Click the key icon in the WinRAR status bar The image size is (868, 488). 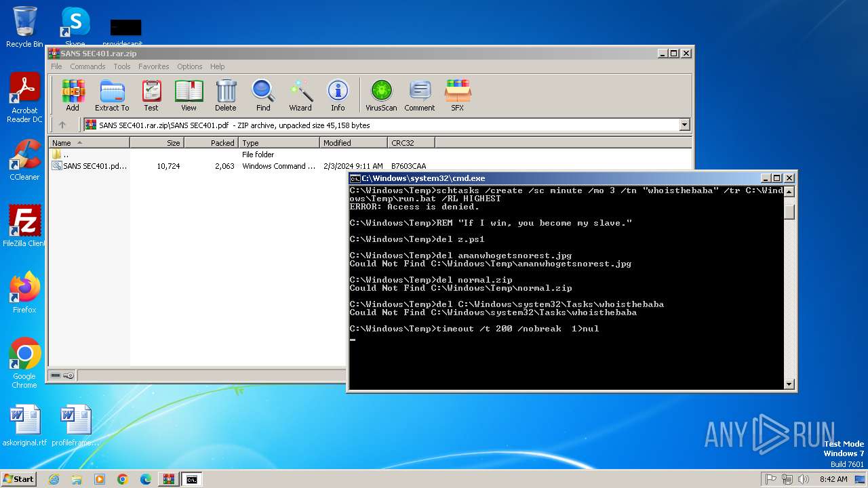[x=68, y=375]
